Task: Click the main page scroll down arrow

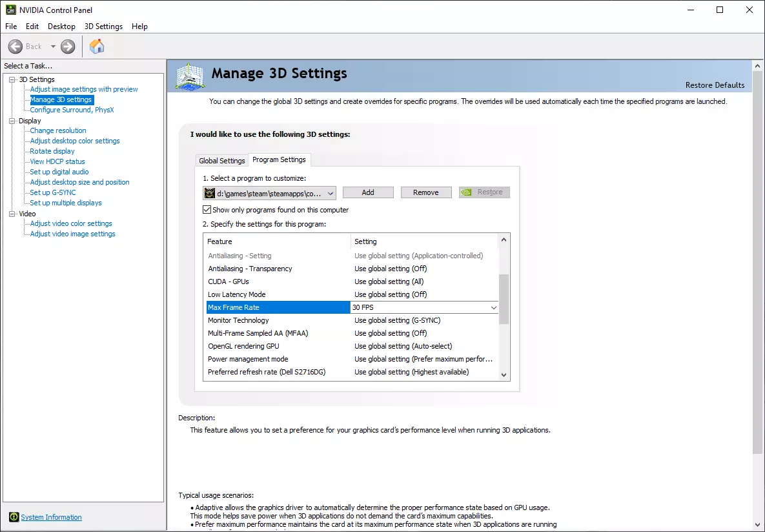Action: 757,525
